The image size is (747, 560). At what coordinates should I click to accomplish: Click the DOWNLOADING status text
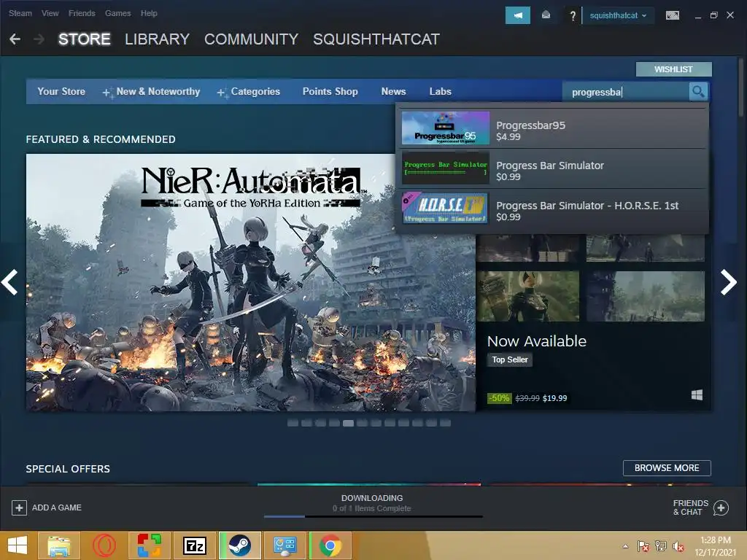pos(372,497)
